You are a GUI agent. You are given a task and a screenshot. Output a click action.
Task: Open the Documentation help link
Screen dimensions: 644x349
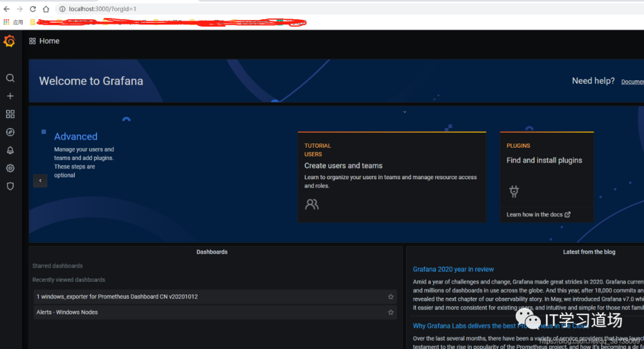(633, 82)
